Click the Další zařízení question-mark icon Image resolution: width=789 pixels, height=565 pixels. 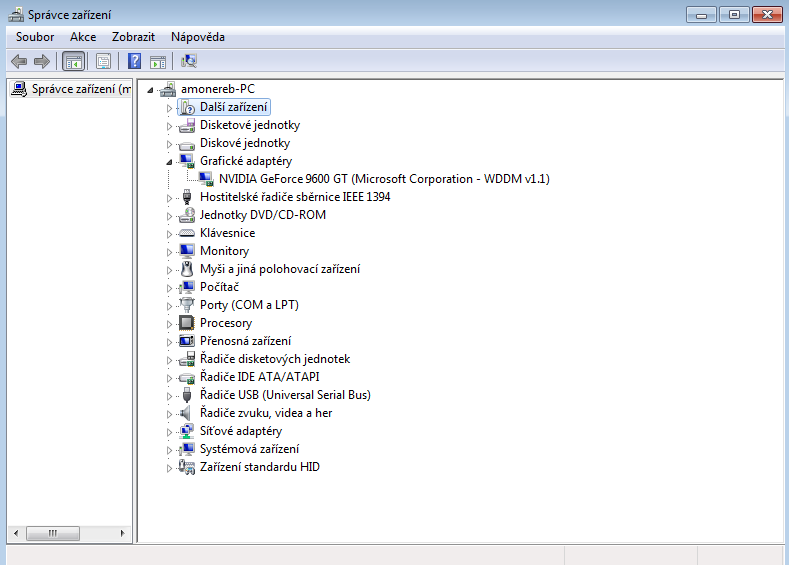tap(187, 107)
